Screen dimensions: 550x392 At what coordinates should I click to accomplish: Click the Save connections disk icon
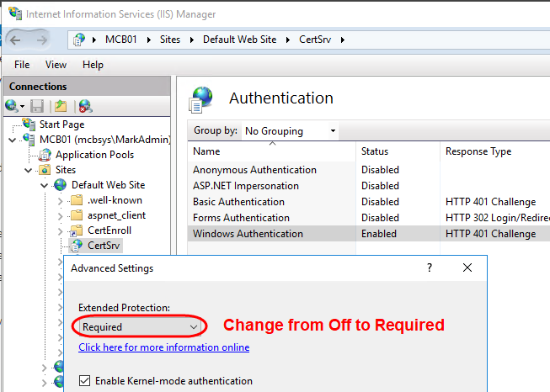pyautogui.click(x=37, y=106)
